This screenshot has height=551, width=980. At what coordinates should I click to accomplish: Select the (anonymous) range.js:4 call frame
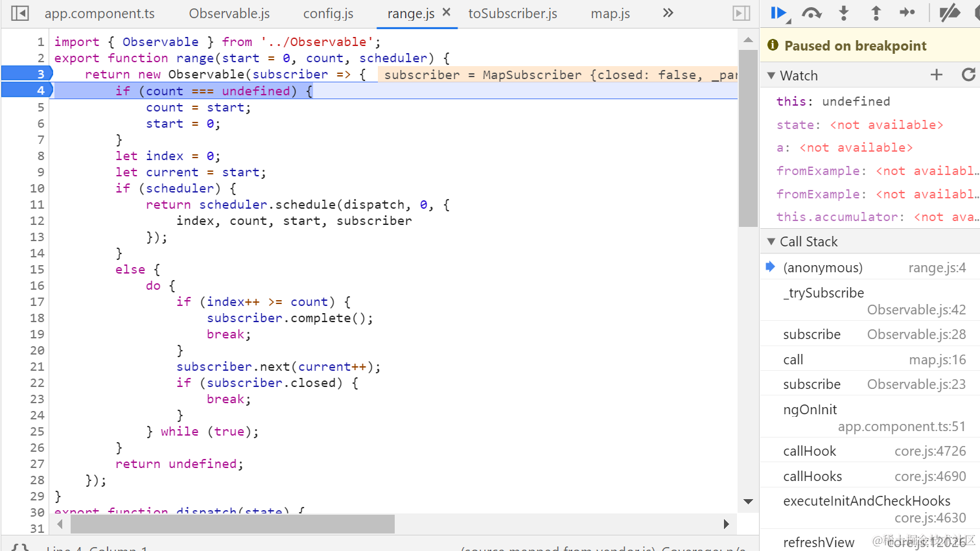point(870,268)
